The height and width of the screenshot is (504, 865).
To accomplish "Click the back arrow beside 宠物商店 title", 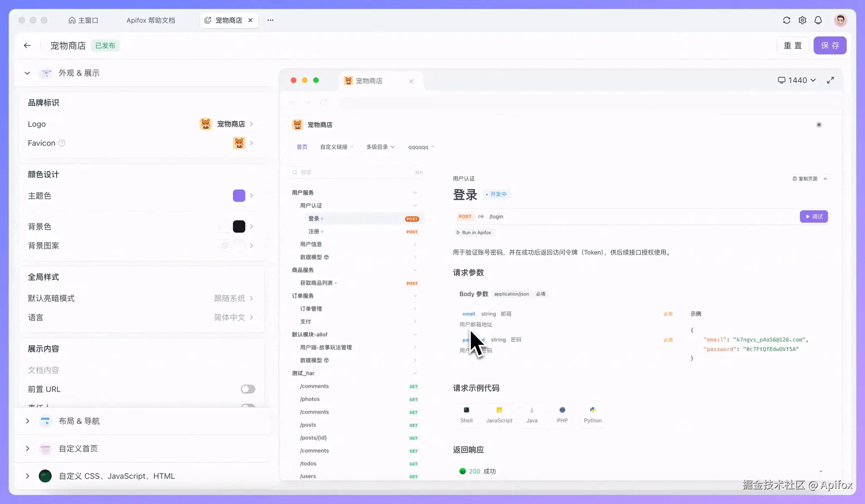I will [27, 46].
